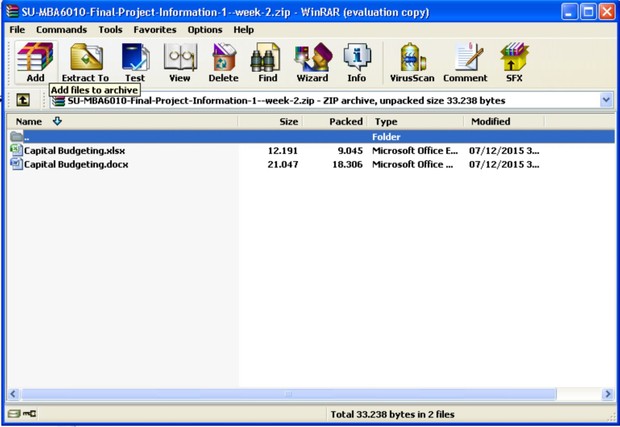620x427 pixels.
Task: Click packed value 18.306
Action: 347,164
